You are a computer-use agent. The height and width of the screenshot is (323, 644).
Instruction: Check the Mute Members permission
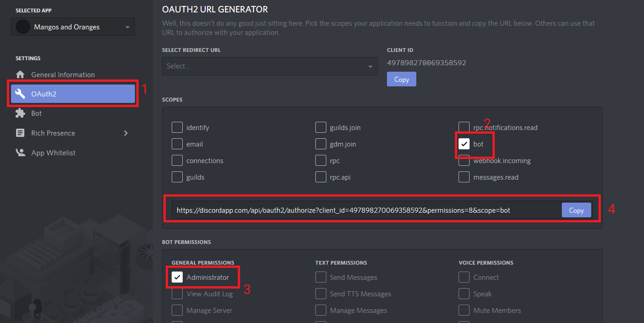(464, 310)
